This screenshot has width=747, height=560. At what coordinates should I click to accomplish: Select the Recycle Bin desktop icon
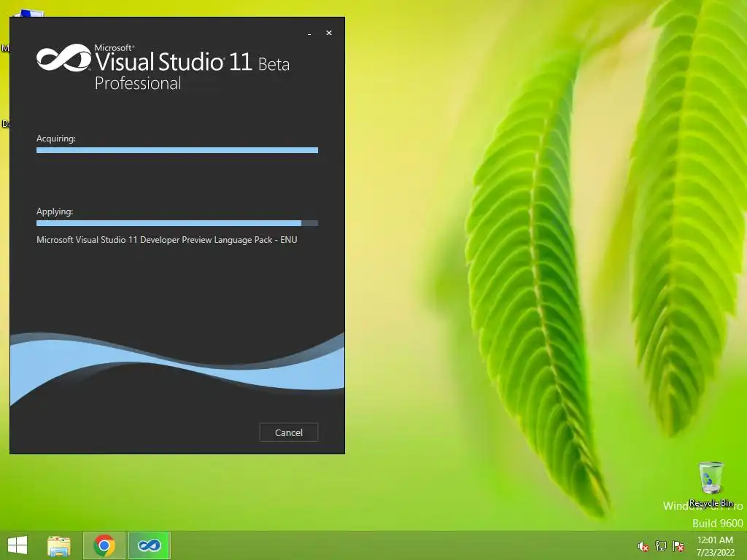pos(711,484)
